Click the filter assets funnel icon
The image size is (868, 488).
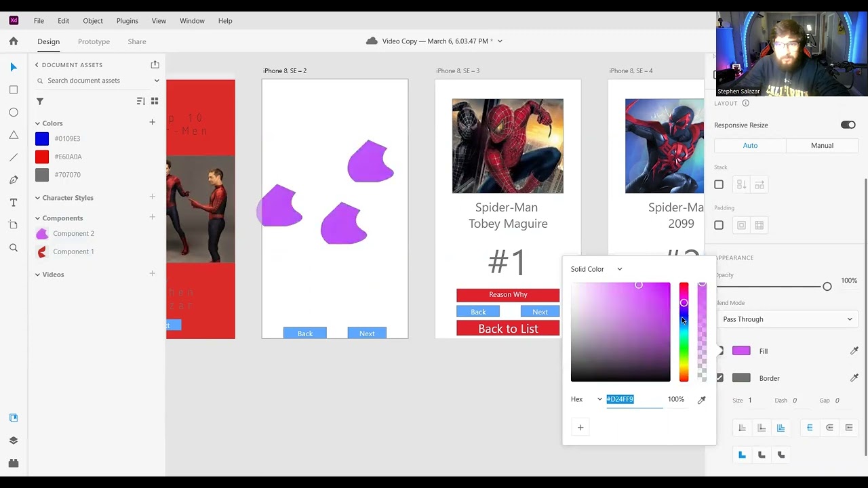pyautogui.click(x=40, y=101)
